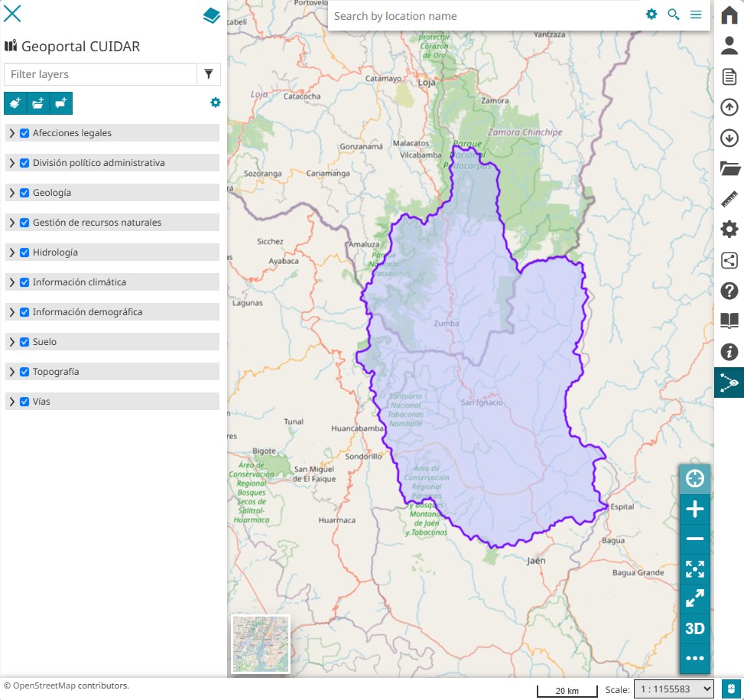Viewport: 744px width, 700px height.
Task: Expand the Topografía layer group
Action: pos(12,372)
